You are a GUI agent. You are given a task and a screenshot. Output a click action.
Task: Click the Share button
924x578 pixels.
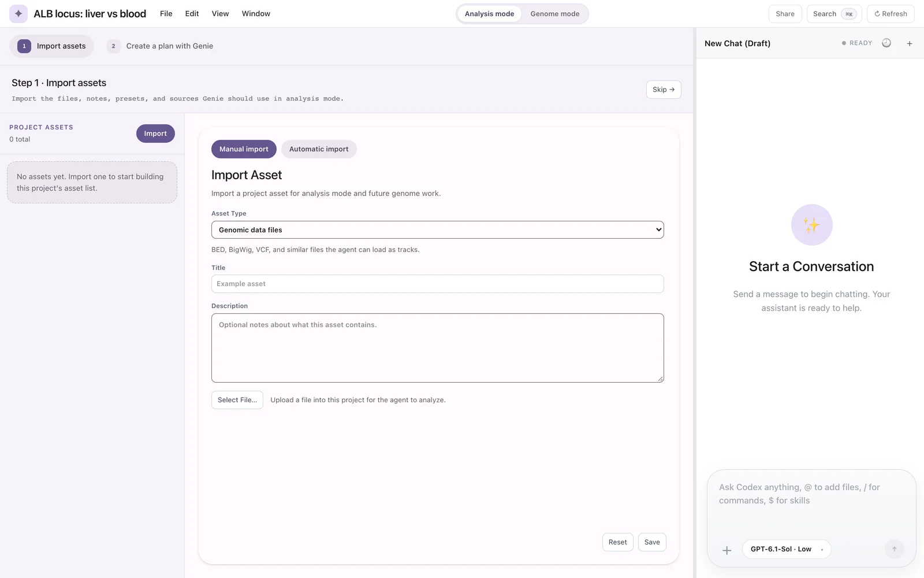[785, 14]
